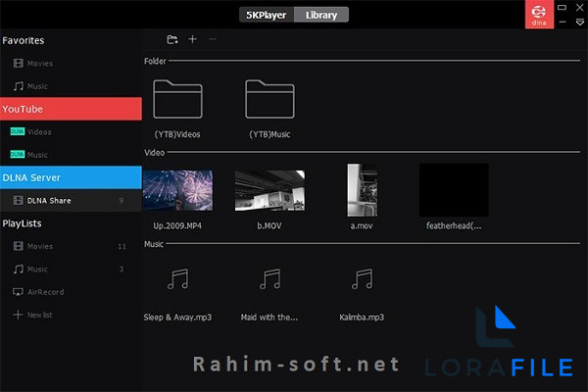Open the dropdown arrow below the close button
Screen dimensions: 588x392
click(x=580, y=23)
